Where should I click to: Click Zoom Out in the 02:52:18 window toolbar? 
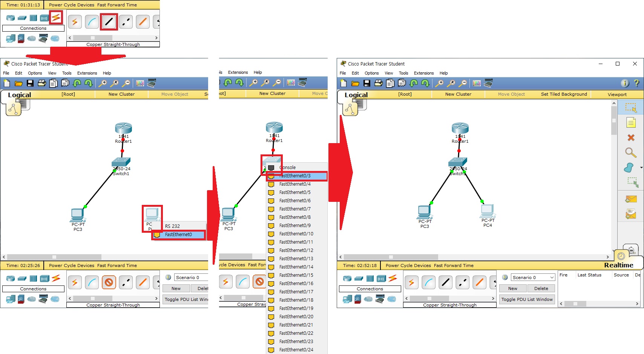pyautogui.click(x=463, y=83)
